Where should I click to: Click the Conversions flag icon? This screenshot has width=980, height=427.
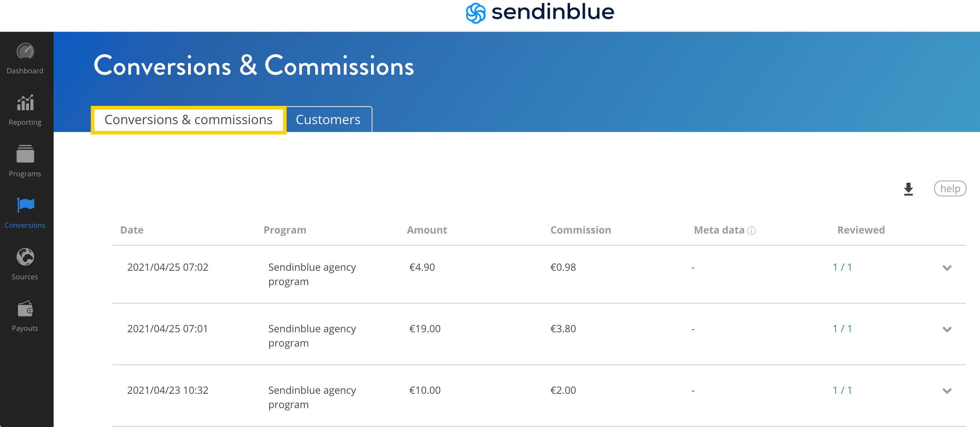[25, 205]
